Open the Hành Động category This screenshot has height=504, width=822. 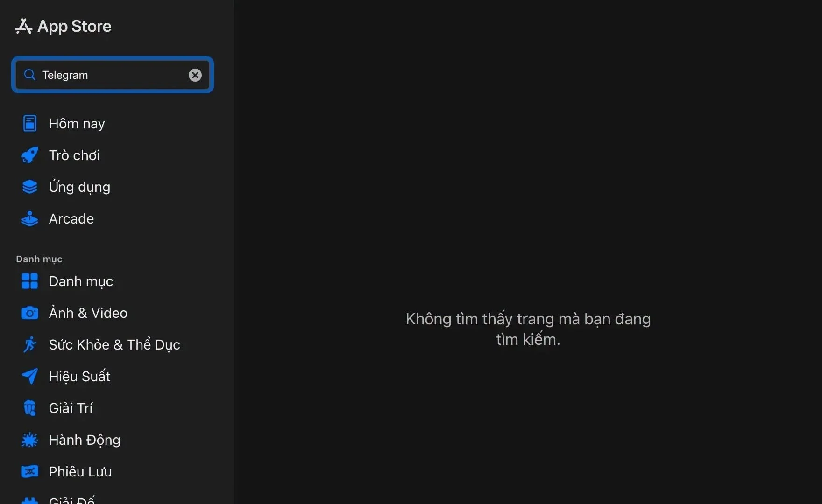[x=85, y=440]
